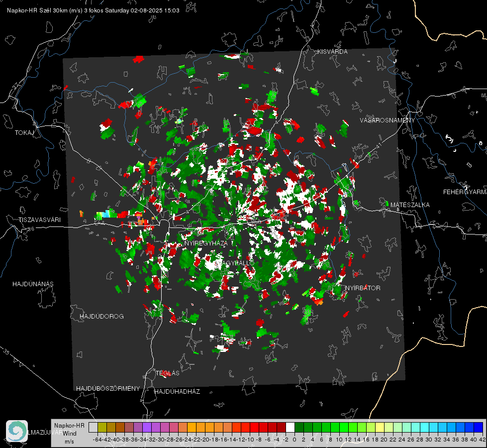
Task: Click the legend value 0
Action: (294, 440)
